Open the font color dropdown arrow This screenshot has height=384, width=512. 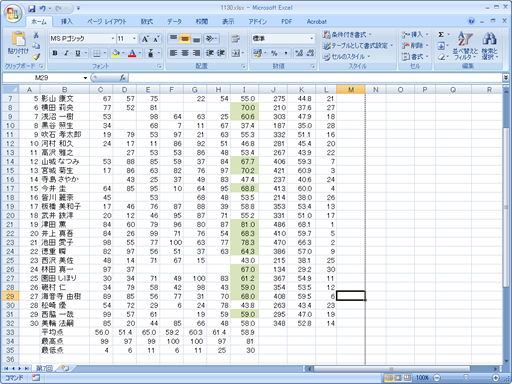click(x=140, y=53)
